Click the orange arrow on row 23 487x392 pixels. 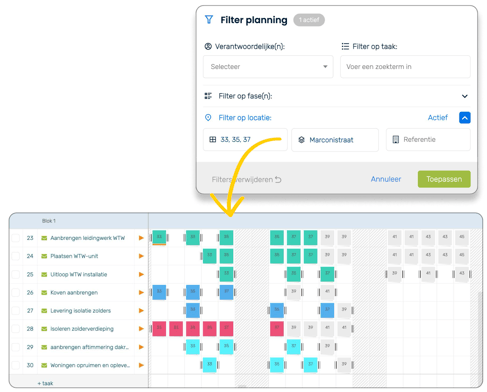[x=141, y=238]
